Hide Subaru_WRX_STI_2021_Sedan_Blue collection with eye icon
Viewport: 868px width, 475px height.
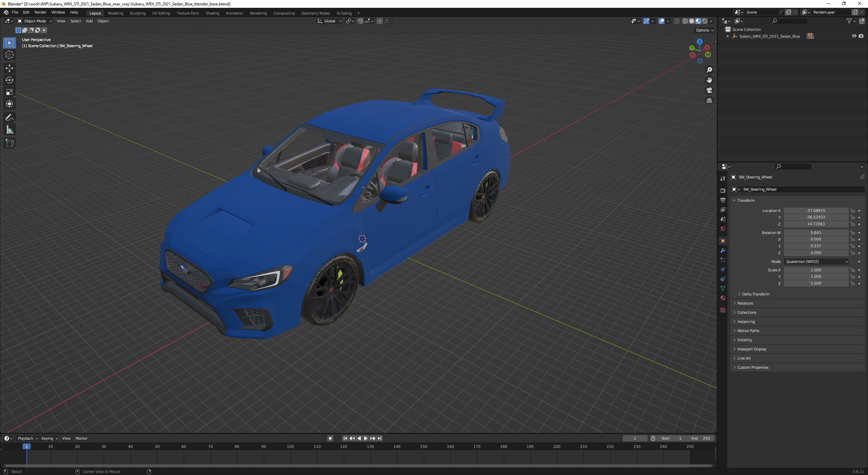[x=854, y=36]
